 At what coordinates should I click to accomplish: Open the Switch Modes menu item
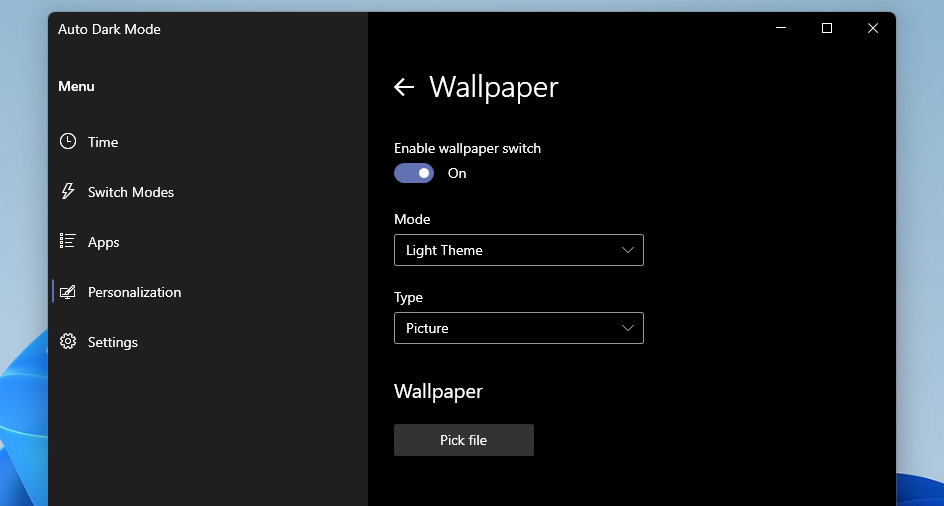coord(208,192)
